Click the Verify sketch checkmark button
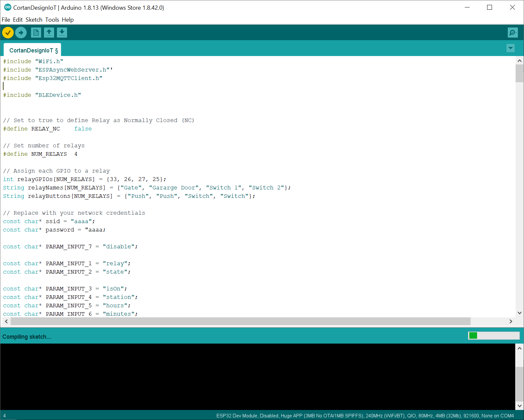This screenshot has width=524, height=420. [x=8, y=32]
